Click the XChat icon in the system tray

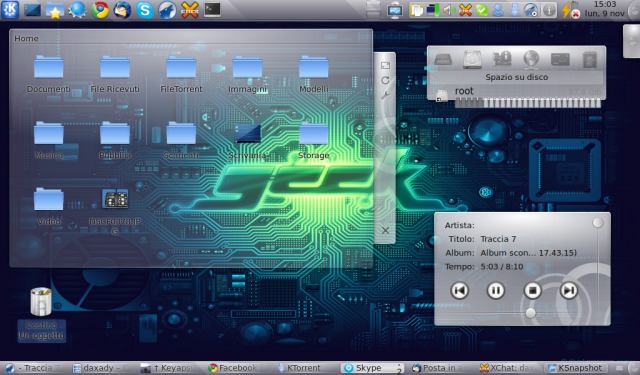point(465,10)
